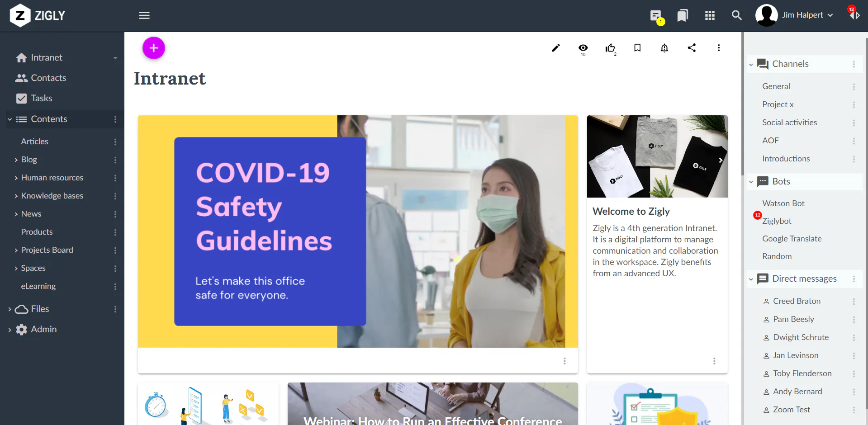The image size is (868, 425).
Task: Open Pam Beesly direct message
Action: [x=793, y=319]
